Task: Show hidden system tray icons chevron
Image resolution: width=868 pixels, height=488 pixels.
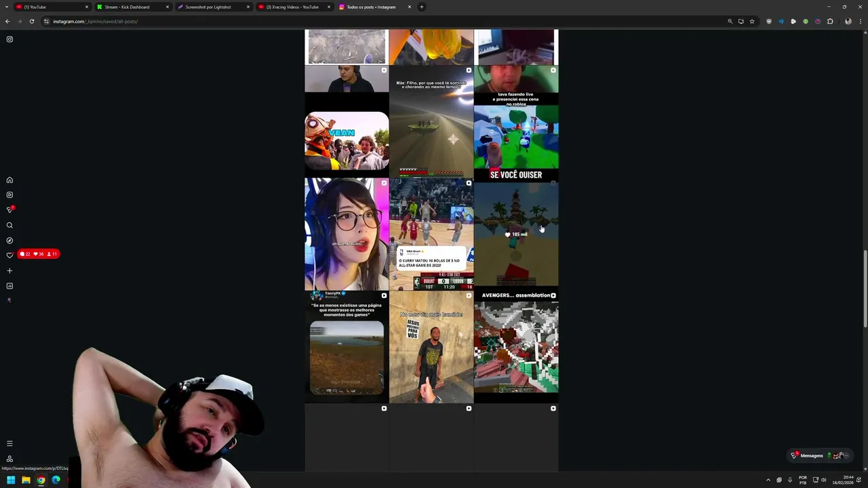Action: [768, 480]
